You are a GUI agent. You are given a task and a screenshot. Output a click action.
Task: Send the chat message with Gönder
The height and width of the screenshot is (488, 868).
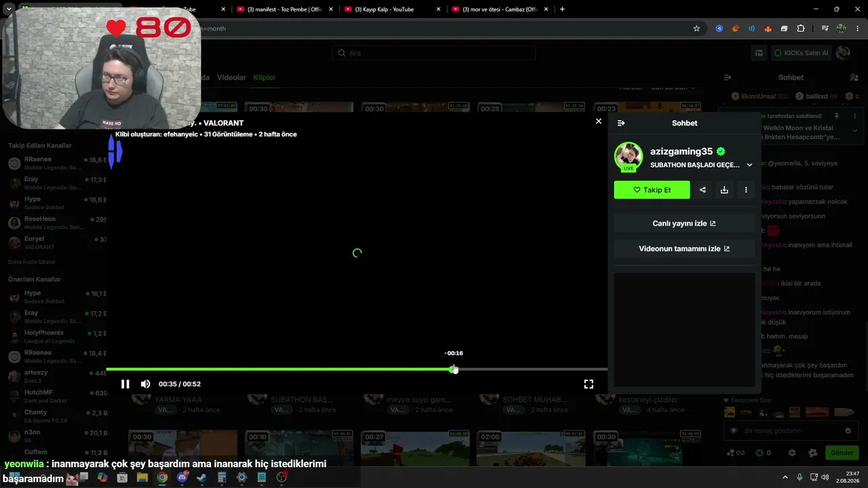click(x=842, y=453)
